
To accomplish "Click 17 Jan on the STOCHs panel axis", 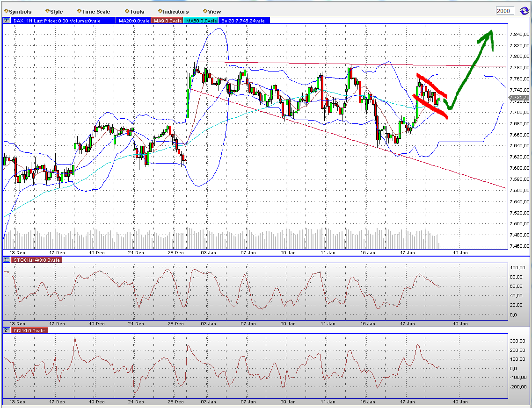I will coord(407,323).
